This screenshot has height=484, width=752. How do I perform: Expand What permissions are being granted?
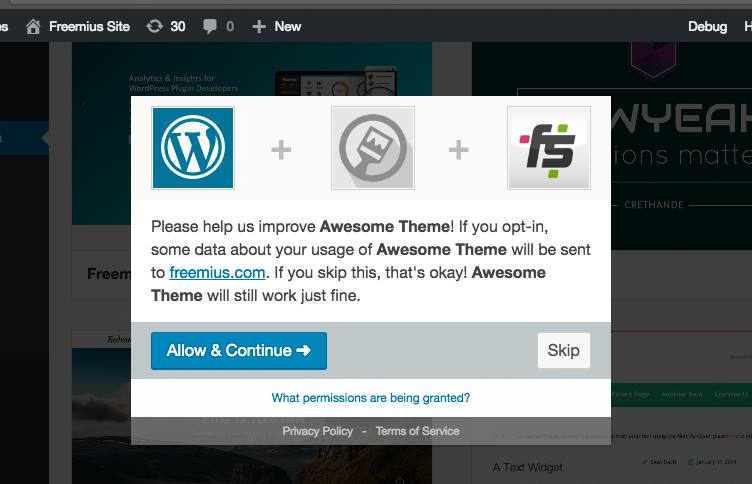(371, 398)
